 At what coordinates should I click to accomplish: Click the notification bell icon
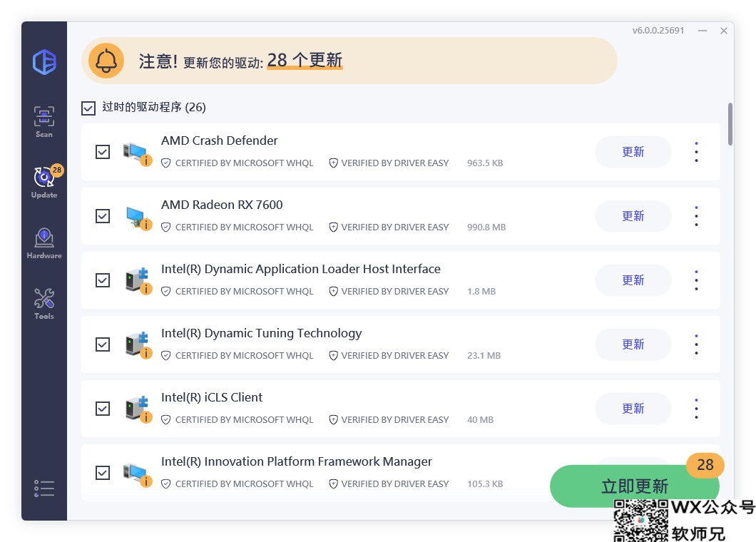tap(106, 61)
